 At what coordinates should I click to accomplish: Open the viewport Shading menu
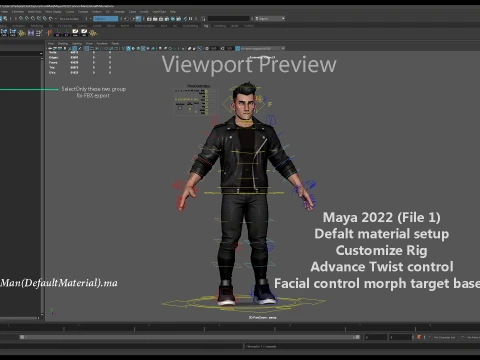point(63,43)
